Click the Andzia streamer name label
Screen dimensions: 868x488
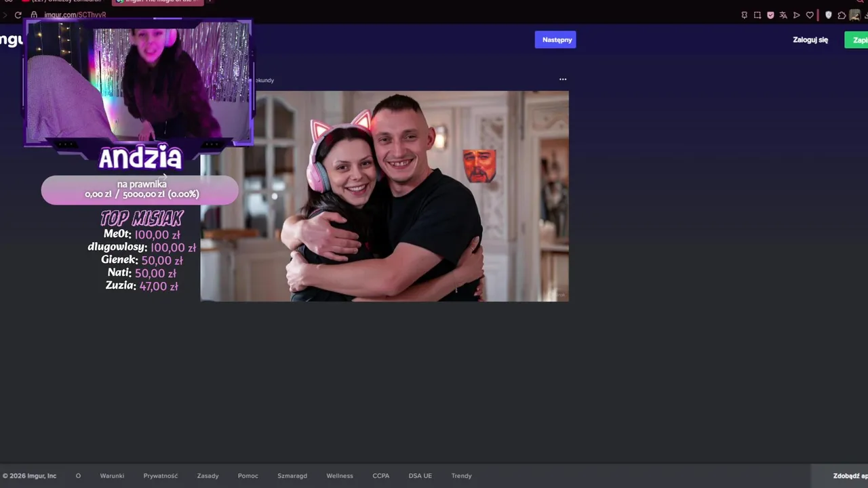[140, 158]
